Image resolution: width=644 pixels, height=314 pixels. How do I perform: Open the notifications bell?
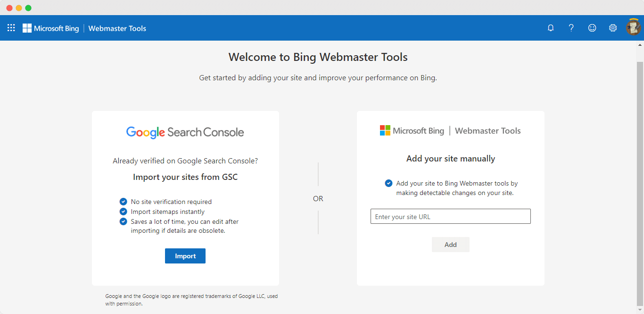click(551, 28)
